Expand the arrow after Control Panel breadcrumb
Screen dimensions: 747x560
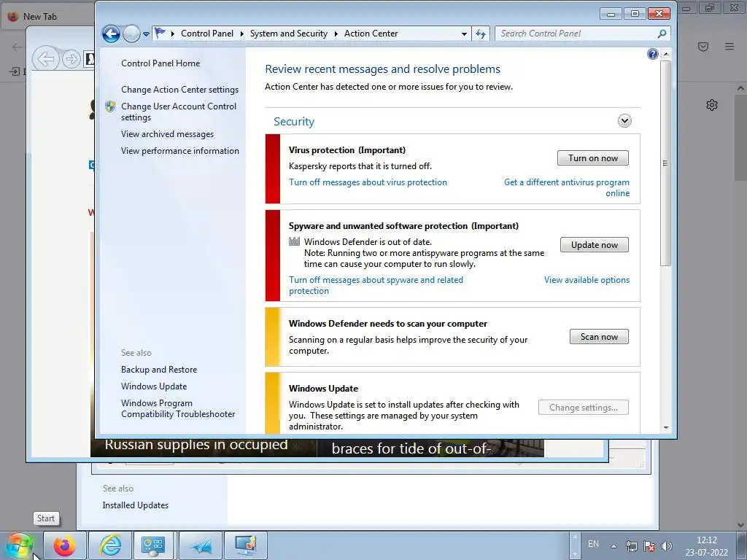tap(242, 34)
